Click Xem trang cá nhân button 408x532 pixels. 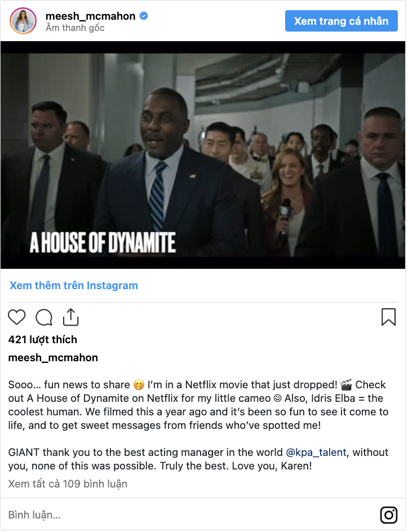(x=341, y=21)
